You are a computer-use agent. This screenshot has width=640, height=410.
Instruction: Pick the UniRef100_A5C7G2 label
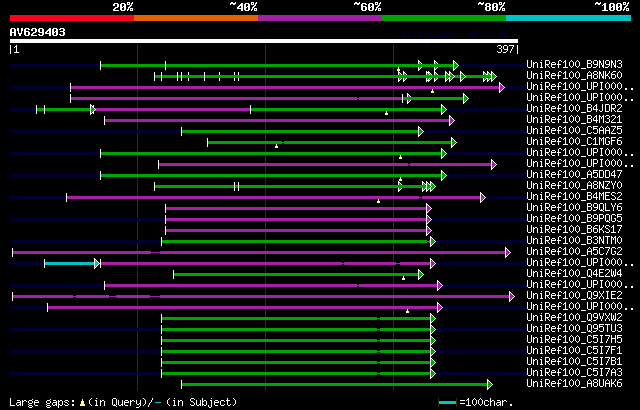(x=574, y=252)
